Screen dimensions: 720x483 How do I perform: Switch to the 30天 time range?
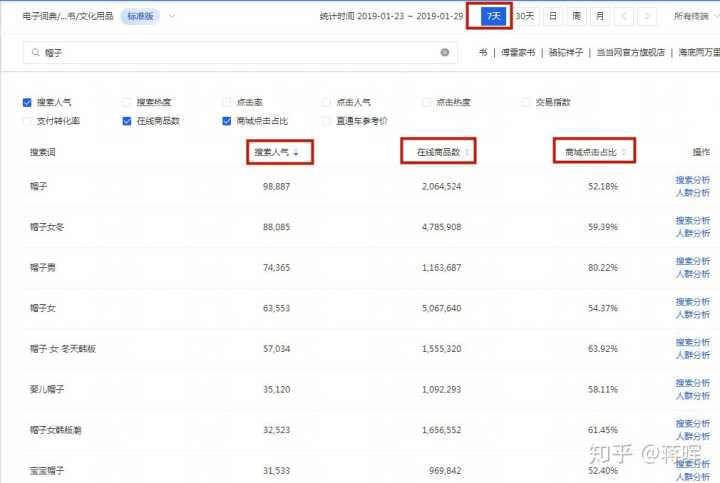(x=525, y=16)
